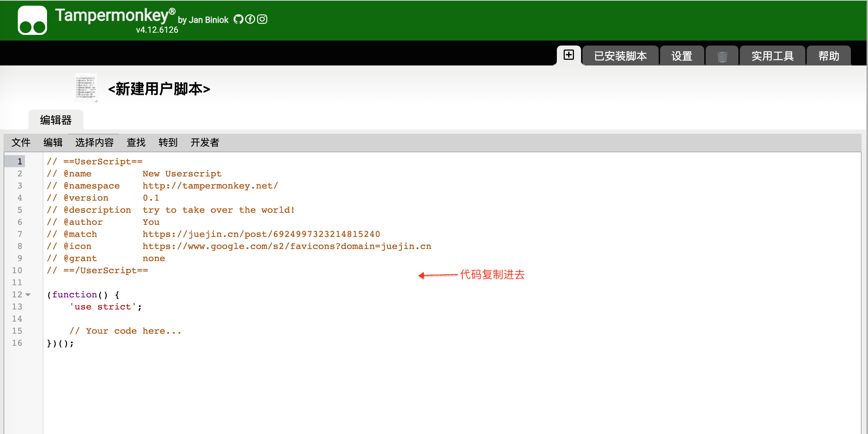Open the Facebook icon link
Screen dimensions: 868x434
[x=250, y=19]
